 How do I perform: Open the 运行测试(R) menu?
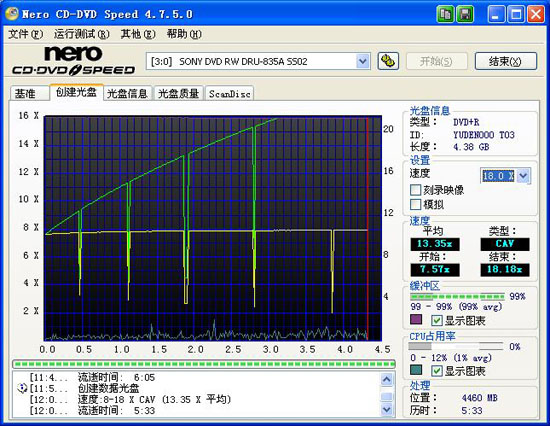(x=81, y=34)
